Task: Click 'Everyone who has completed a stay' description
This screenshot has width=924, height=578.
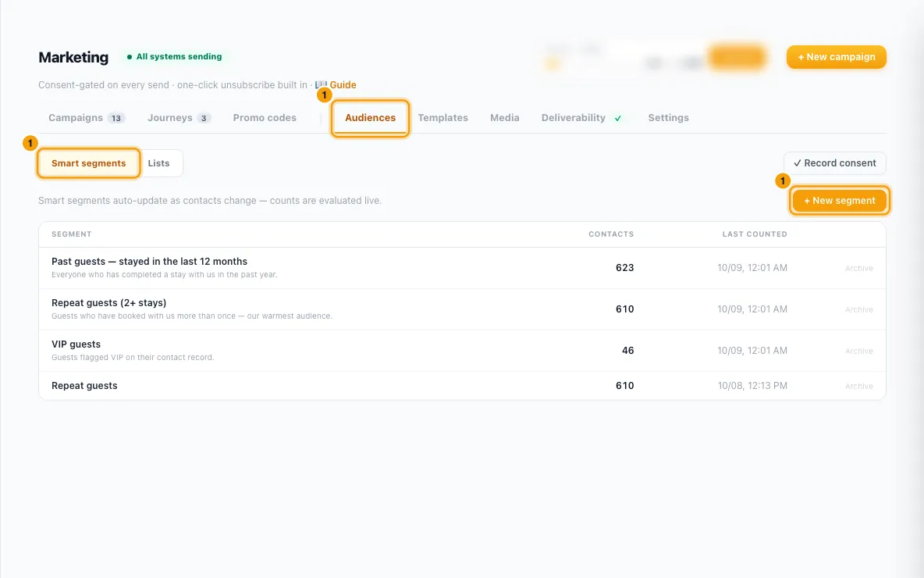Action: coord(164,275)
